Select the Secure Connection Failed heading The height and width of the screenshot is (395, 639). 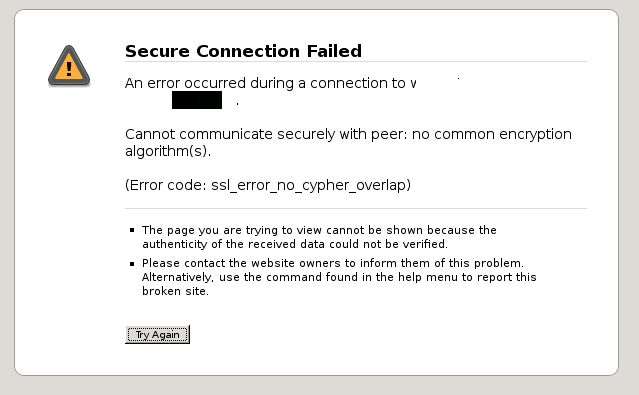(x=243, y=51)
